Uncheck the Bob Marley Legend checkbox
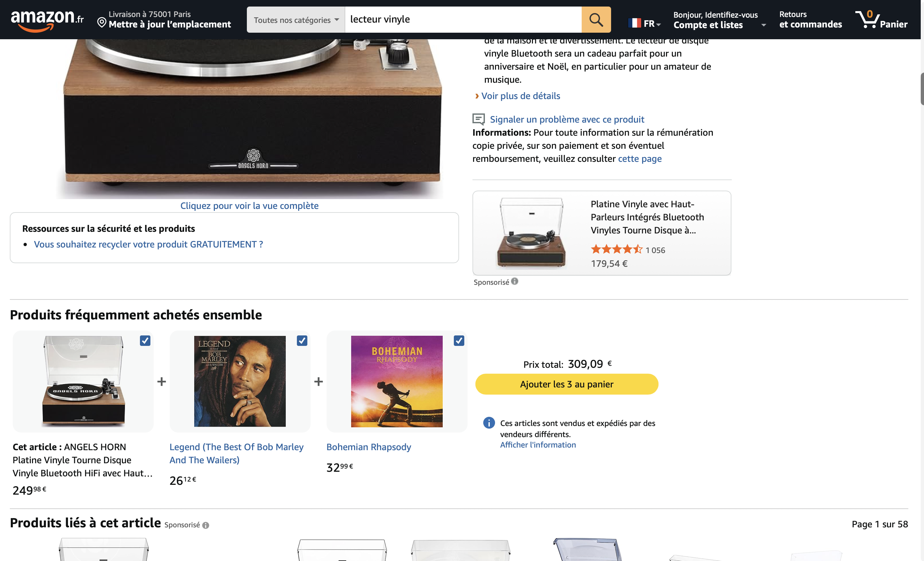924x561 pixels. 302,341
